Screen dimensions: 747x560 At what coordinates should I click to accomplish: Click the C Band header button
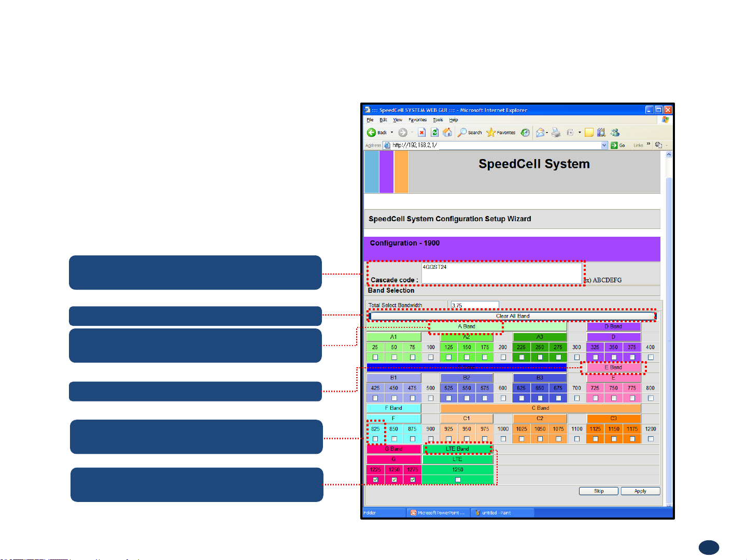540,408
